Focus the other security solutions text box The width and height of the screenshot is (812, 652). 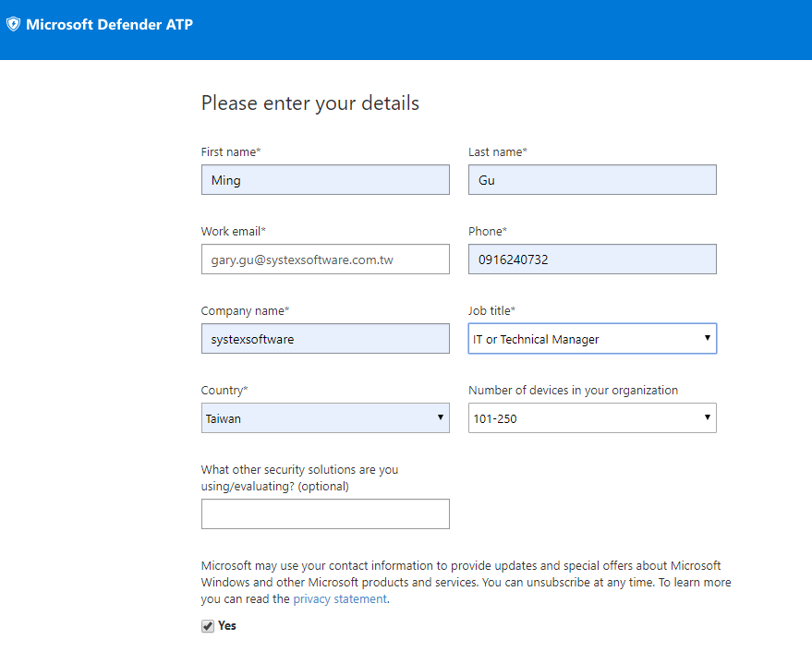point(325,514)
